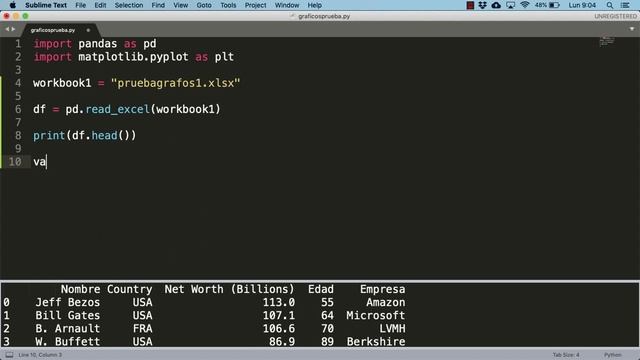Open the View menu
640x360 pixels.
click(180, 5)
